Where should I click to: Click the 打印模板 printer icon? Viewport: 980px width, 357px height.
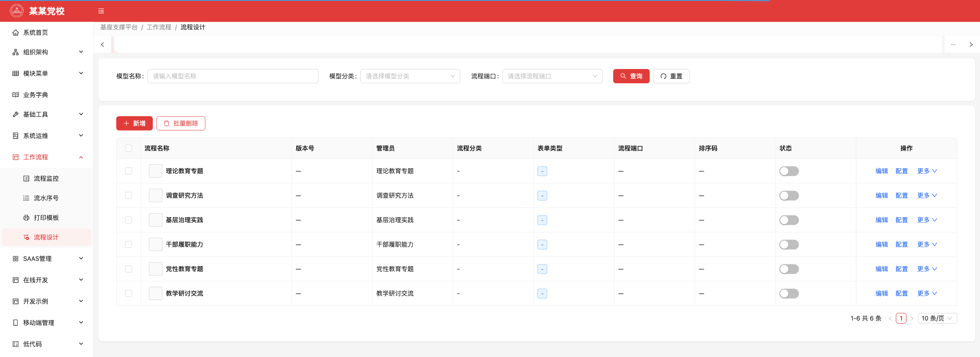pos(26,218)
